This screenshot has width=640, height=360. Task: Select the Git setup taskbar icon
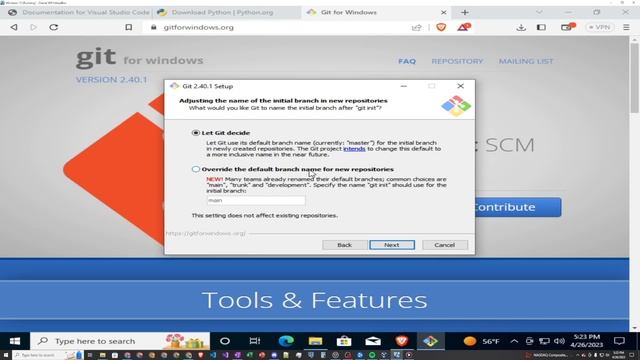(430, 341)
